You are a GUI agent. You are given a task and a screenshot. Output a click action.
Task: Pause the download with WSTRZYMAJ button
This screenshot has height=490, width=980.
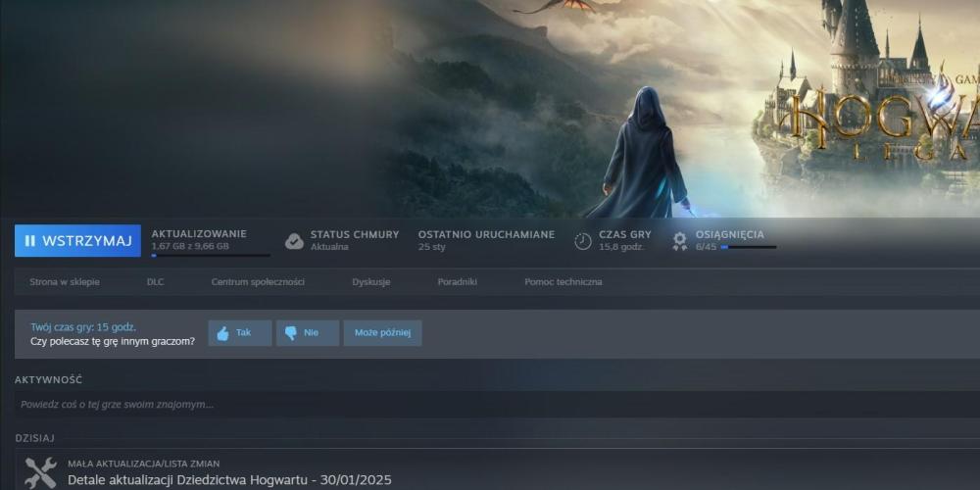click(77, 241)
